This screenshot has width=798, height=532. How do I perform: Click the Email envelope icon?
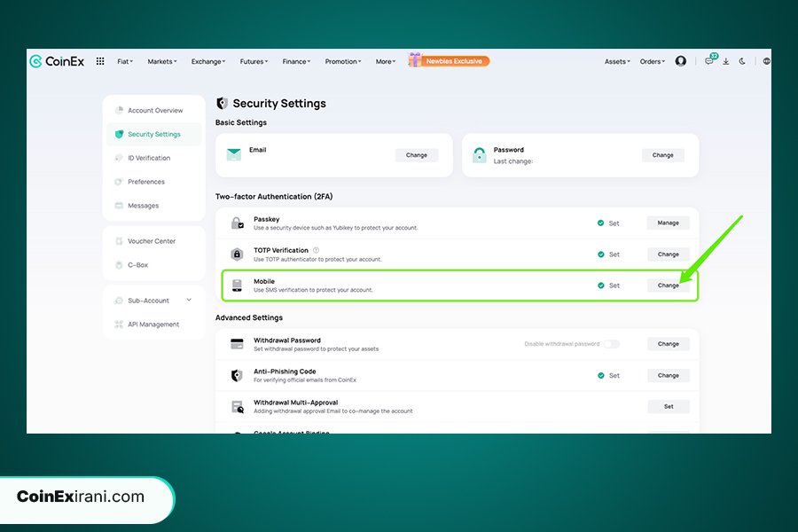pos(233,154)
